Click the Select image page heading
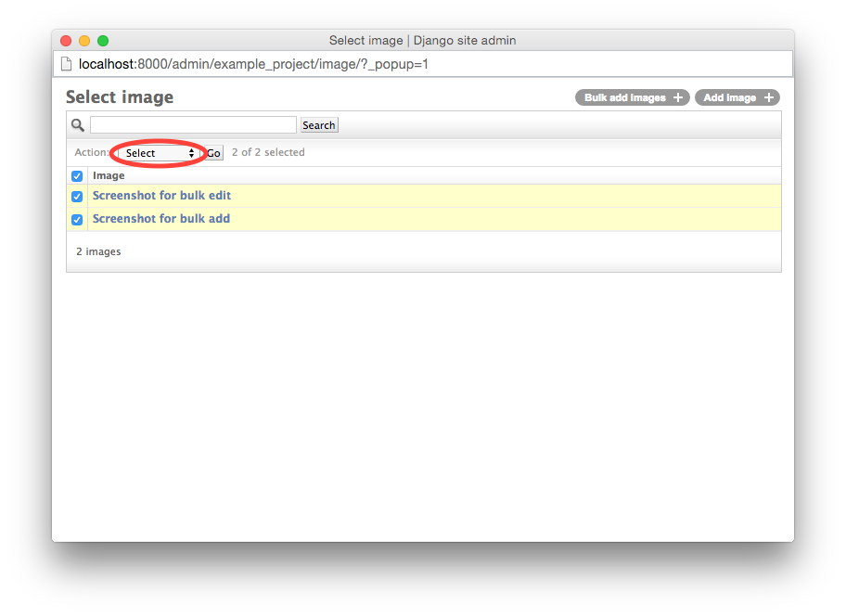The height and width of the screenshot is (616, 846). coord(120,97)
